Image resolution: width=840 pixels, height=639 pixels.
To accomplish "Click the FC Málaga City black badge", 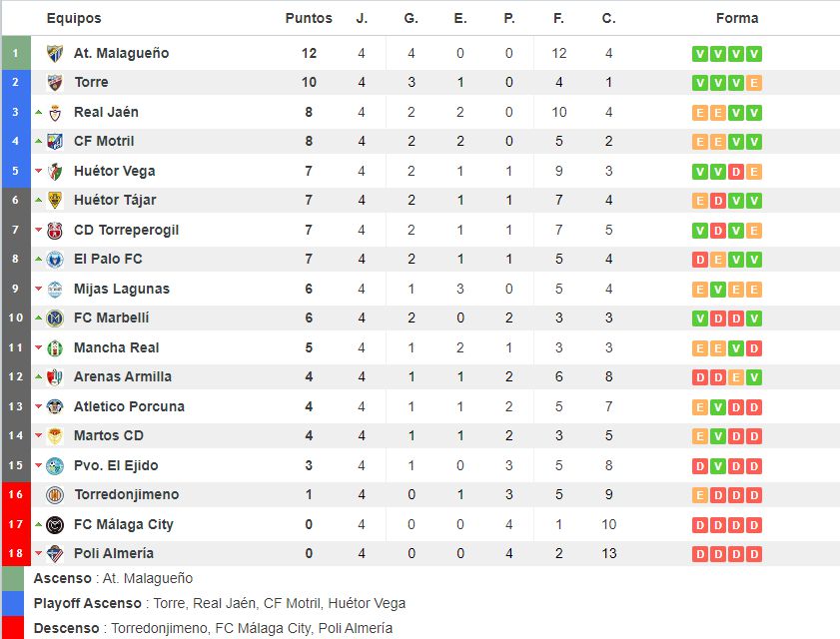I will (55, 525).
